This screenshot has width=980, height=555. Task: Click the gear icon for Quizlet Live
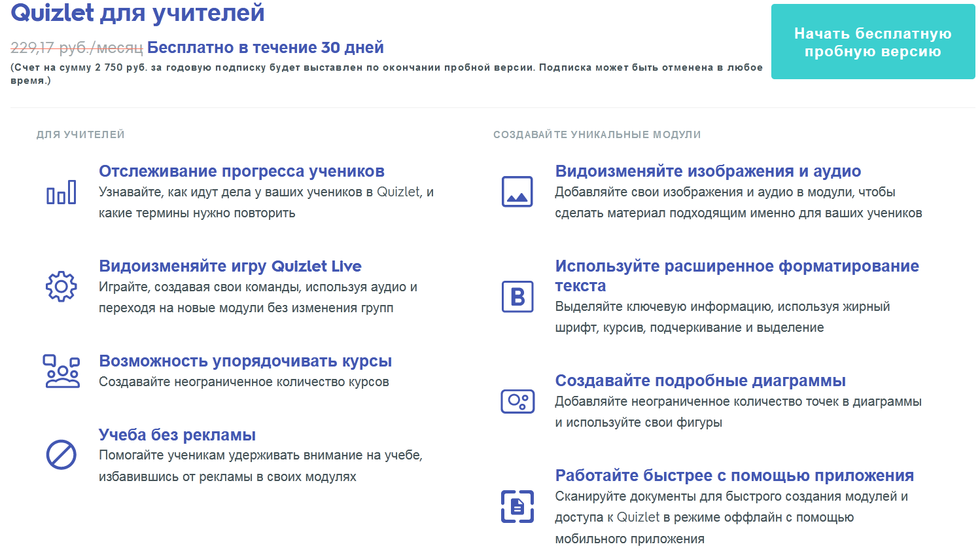coord(61,286)
